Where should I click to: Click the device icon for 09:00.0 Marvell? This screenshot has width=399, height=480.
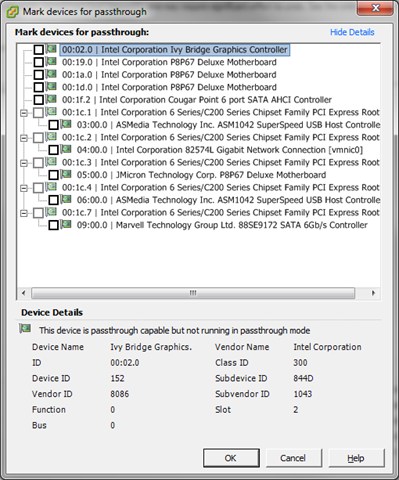66,224
